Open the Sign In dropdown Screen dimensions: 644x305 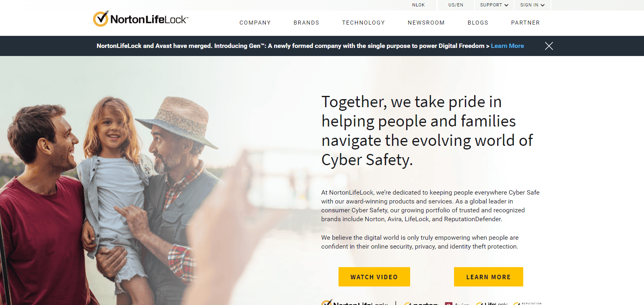[532, 5]
